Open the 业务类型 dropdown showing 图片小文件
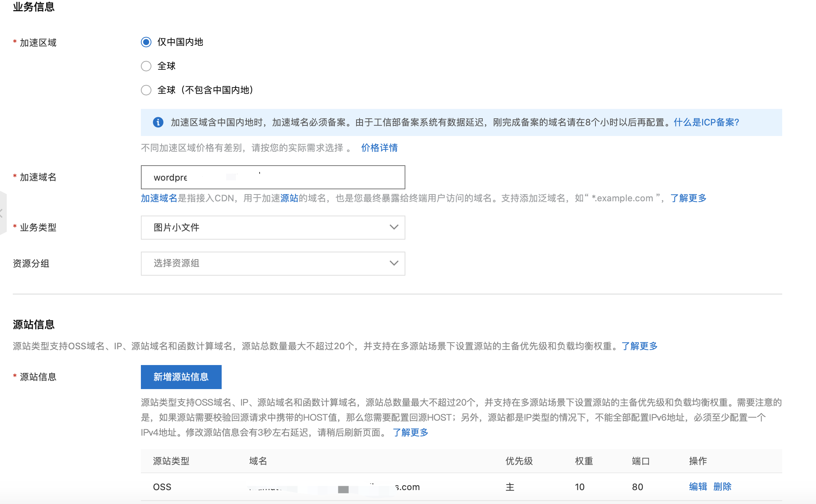Viewport: 816px width, 504px height. click(273, 228)
